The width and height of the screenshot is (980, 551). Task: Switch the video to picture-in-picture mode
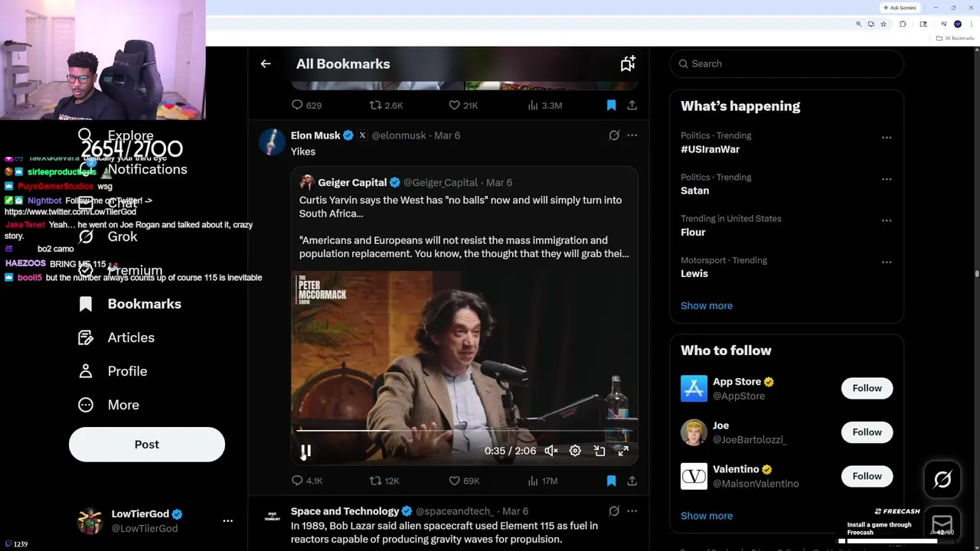pyautogui.click(x=599, y=451)
